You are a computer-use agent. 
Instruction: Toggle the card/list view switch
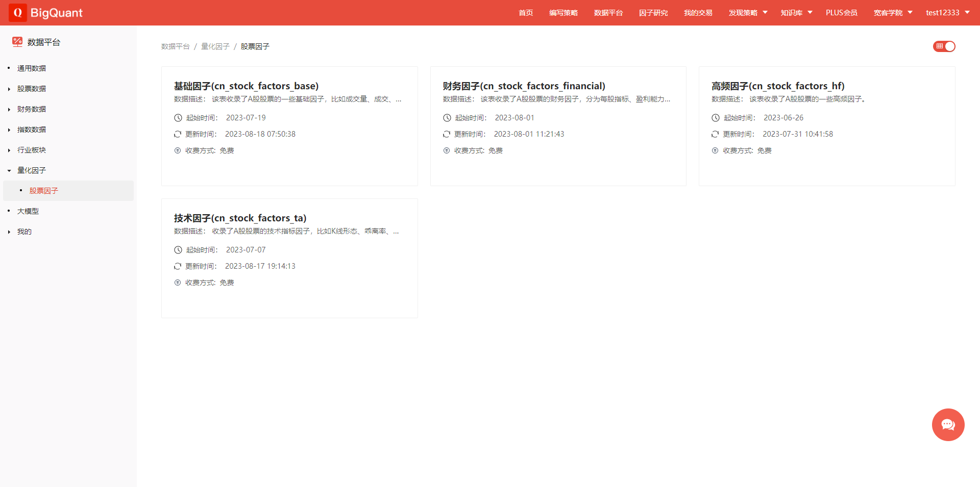[x=944, y=46]
